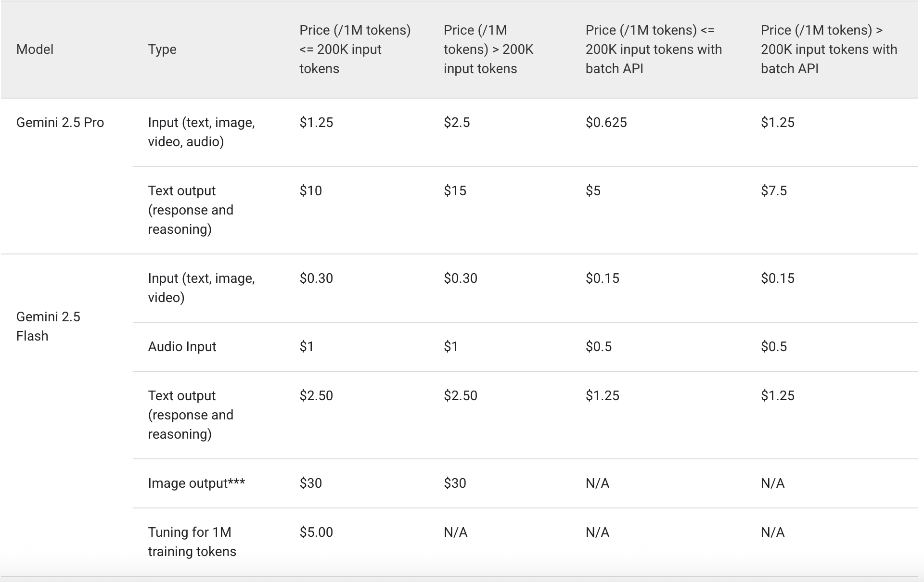Select Tuning row "N/A" in > 200K batch column

point(772,532)
